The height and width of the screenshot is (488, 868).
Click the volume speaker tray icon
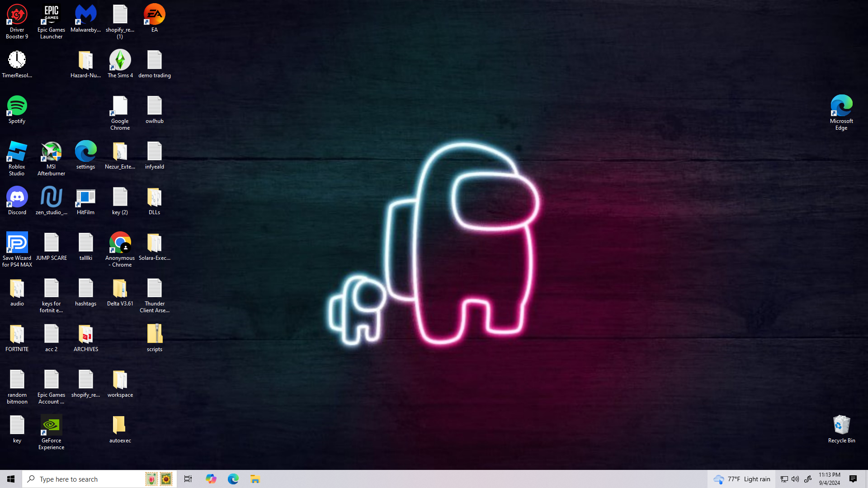[795, 479]
